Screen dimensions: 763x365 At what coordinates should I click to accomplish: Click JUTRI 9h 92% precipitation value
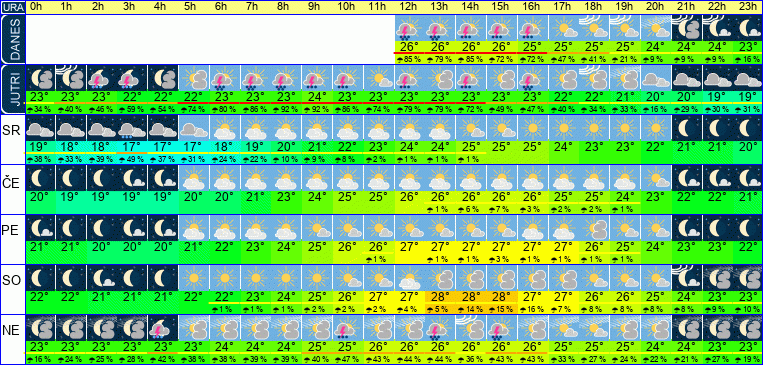click(317, 109)
